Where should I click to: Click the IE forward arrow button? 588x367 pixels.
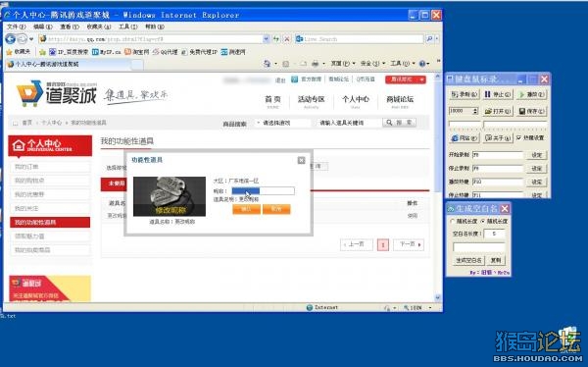23,38
